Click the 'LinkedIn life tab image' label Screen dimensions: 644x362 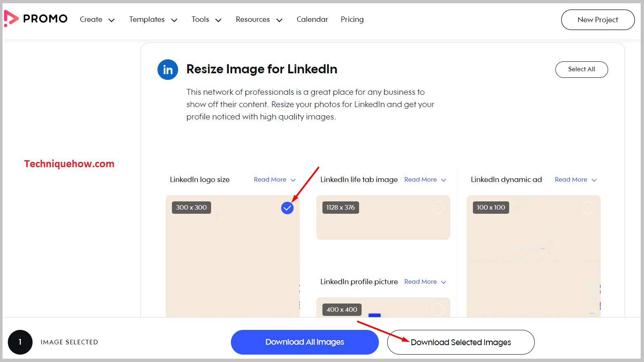[x=359, y=180]
